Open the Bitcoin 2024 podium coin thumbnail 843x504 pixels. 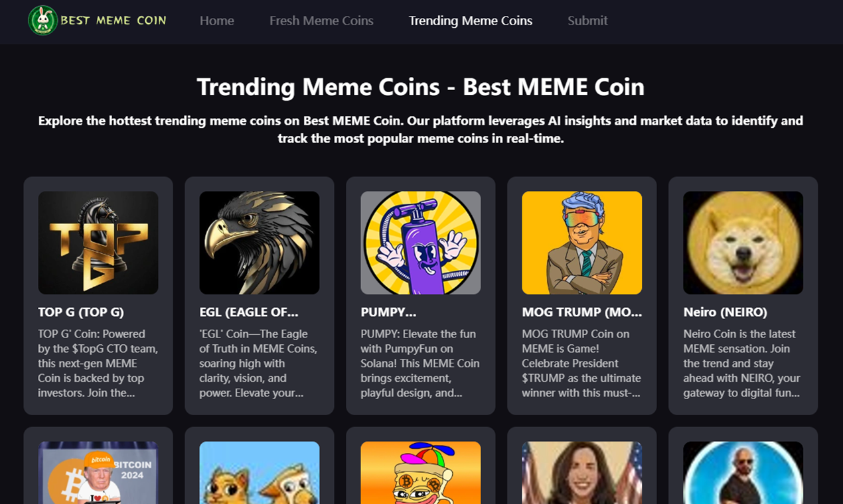click(x=98, y=473)
